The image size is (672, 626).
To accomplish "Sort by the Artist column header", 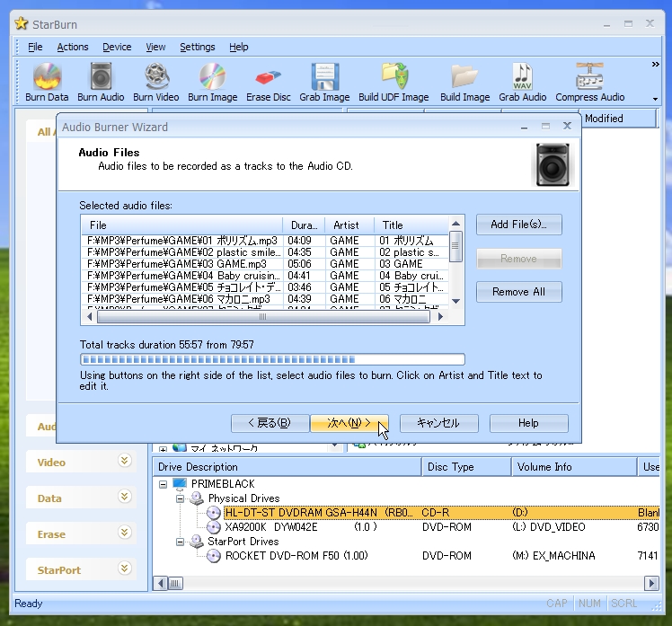I will pos(349,225).
